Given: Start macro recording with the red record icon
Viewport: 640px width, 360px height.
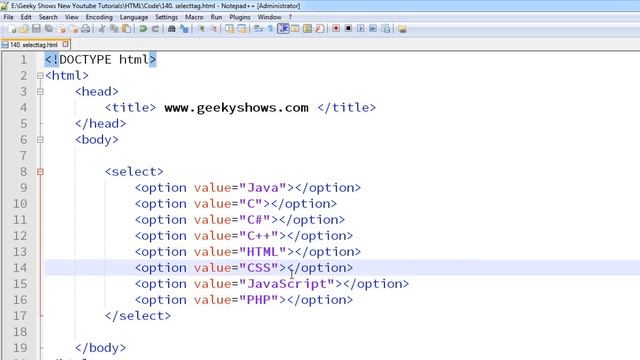Looking at the screenshot, I should click(x=336, y=29).
